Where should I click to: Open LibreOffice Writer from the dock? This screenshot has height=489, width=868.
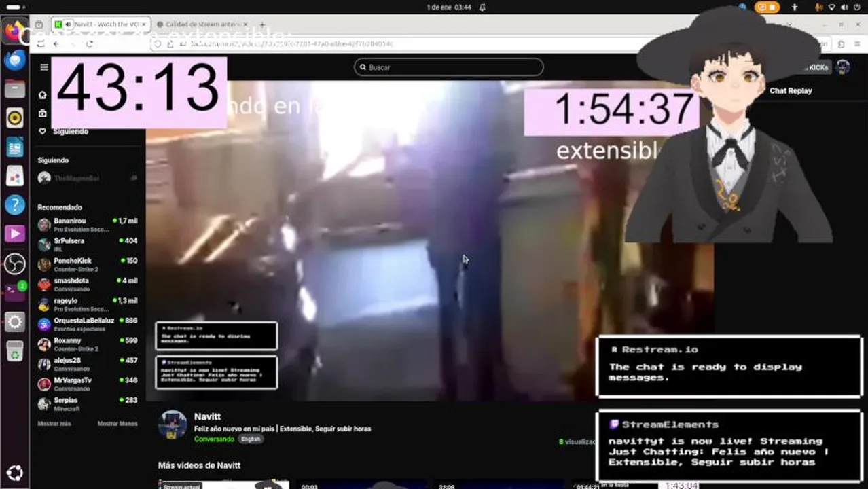tap(15, 147)
